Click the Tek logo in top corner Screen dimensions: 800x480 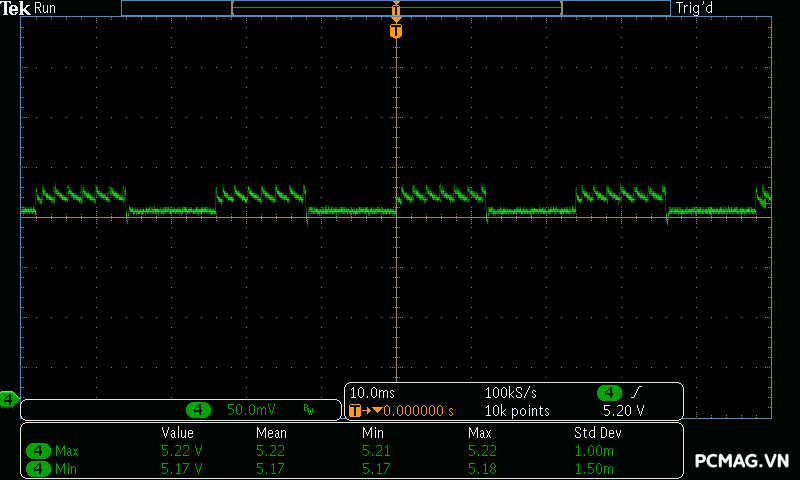[16, 8]
